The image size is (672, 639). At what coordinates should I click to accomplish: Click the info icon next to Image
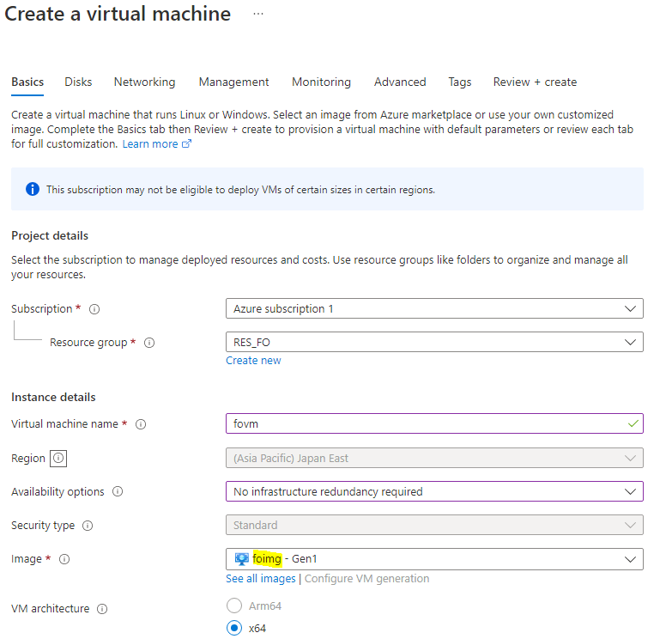tap(64, 559)
